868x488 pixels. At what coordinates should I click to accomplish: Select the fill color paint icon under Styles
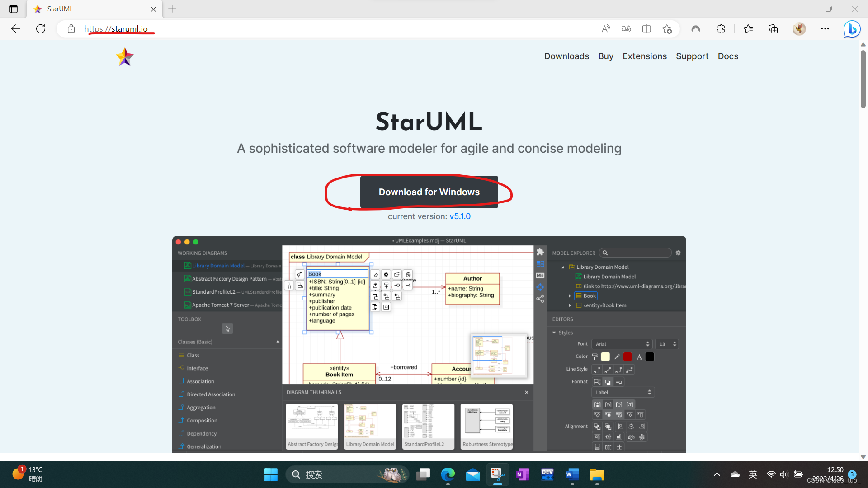tap(595, 357)
